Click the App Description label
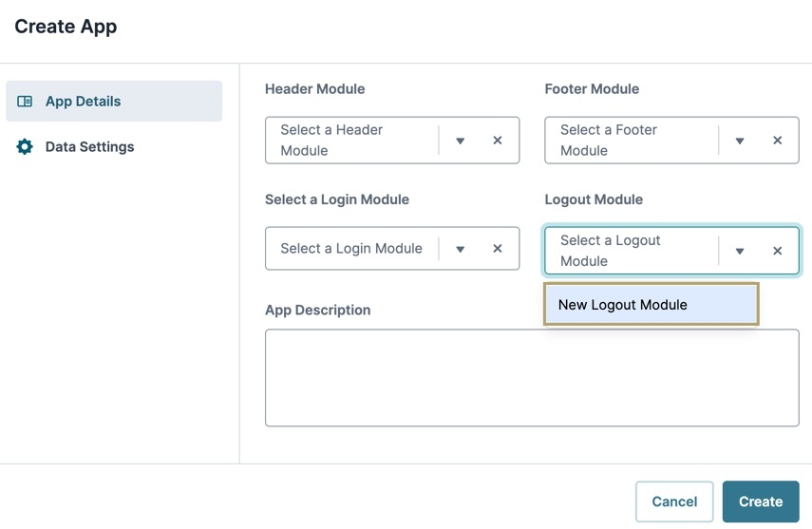Image resolution: width=812 pixels, height=529 pixels. coord(318,310)
